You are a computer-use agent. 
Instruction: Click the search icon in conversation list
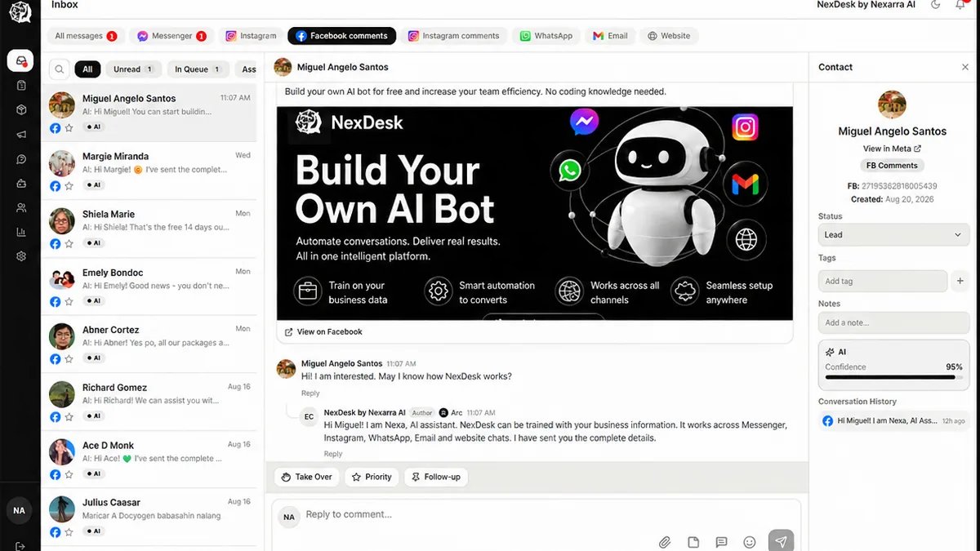[x=60, y=69]
